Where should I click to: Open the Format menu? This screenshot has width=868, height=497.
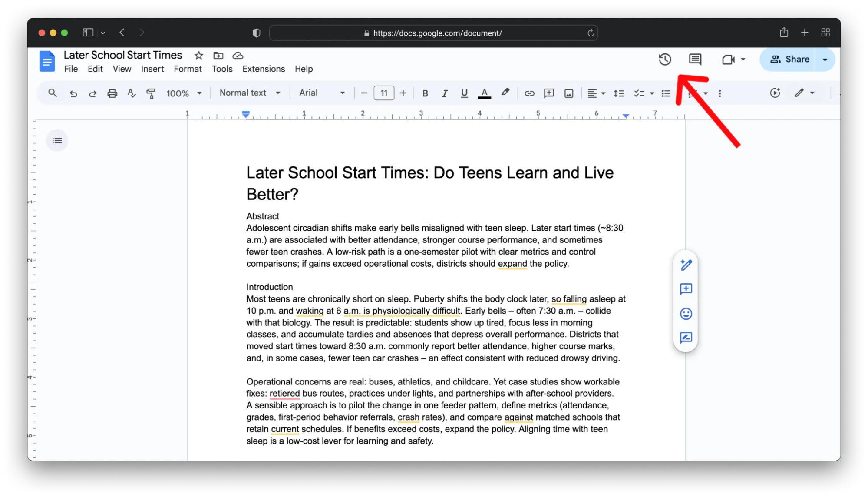188,69
